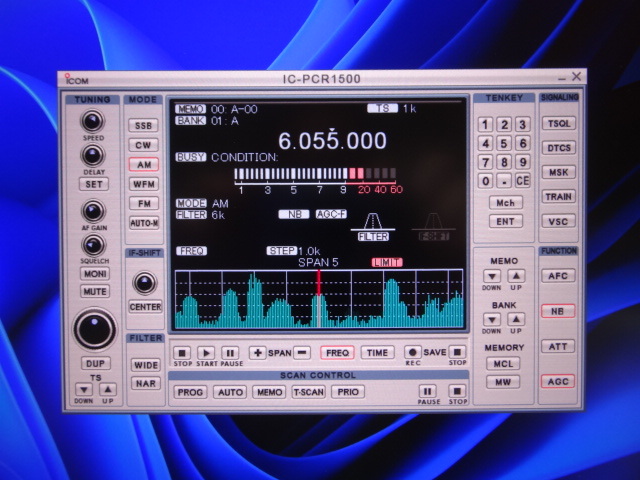Step bank up arrow
The width and height of the screenshot is (640, 480).
pyautogui.click(x=515, y=319)
